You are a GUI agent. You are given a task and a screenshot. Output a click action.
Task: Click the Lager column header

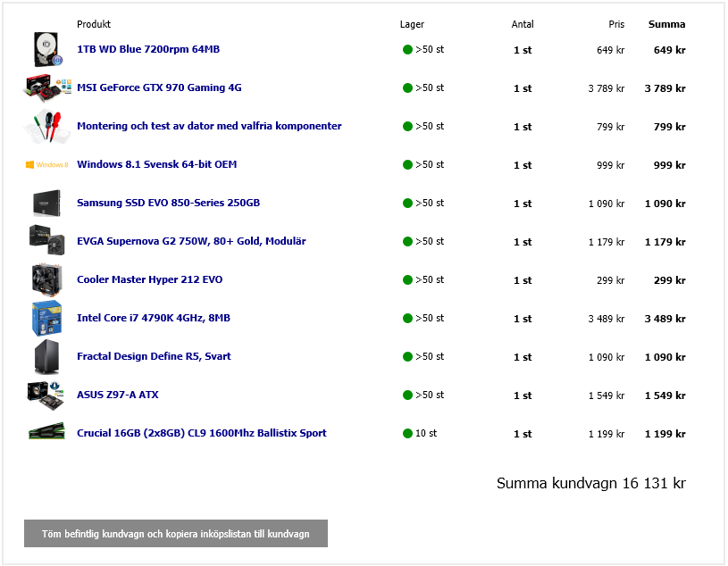pyautogui.click(x=412, y=25)
